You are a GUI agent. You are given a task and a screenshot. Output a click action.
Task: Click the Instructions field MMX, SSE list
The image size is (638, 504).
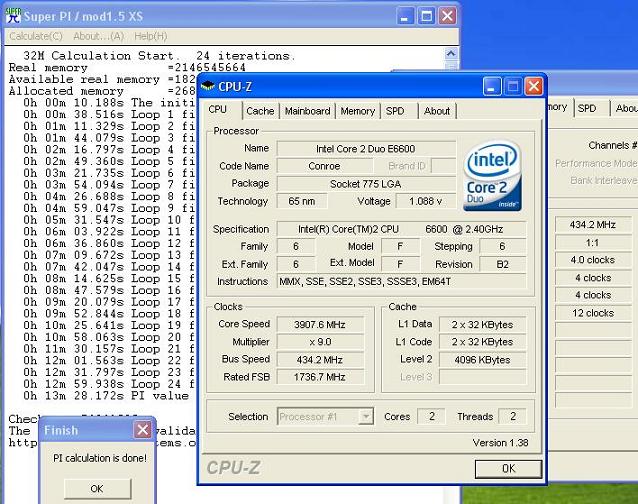point(401,281)
